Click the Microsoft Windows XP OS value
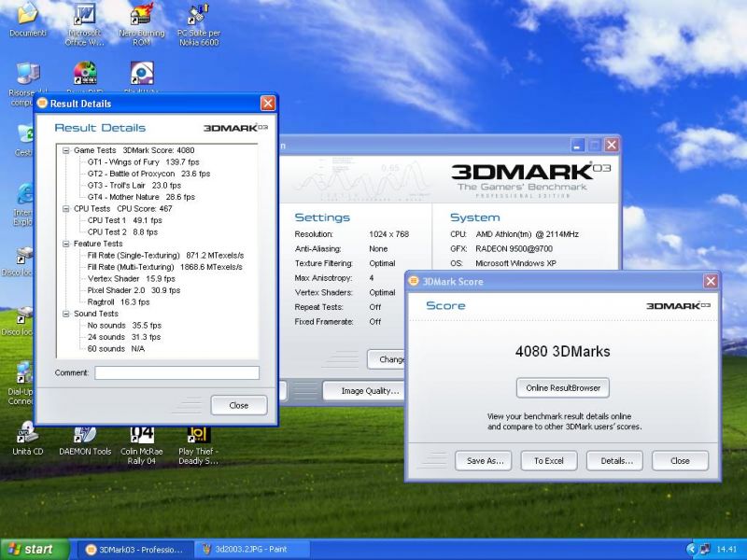 point(516,263)
